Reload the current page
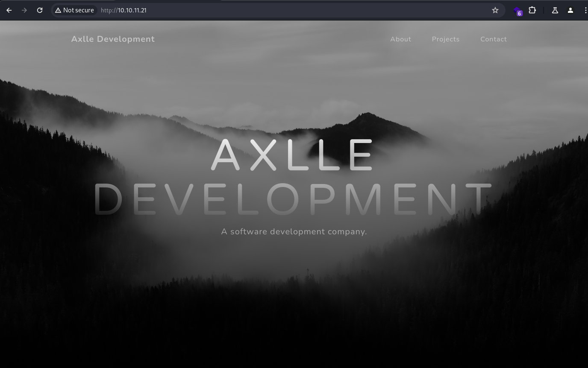 40,10
